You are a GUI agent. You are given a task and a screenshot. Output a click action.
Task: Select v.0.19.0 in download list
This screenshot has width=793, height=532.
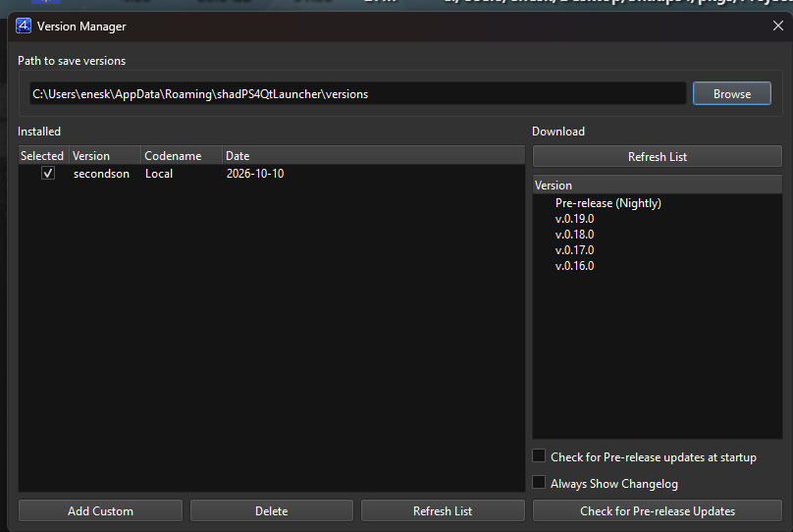[574, 219]
